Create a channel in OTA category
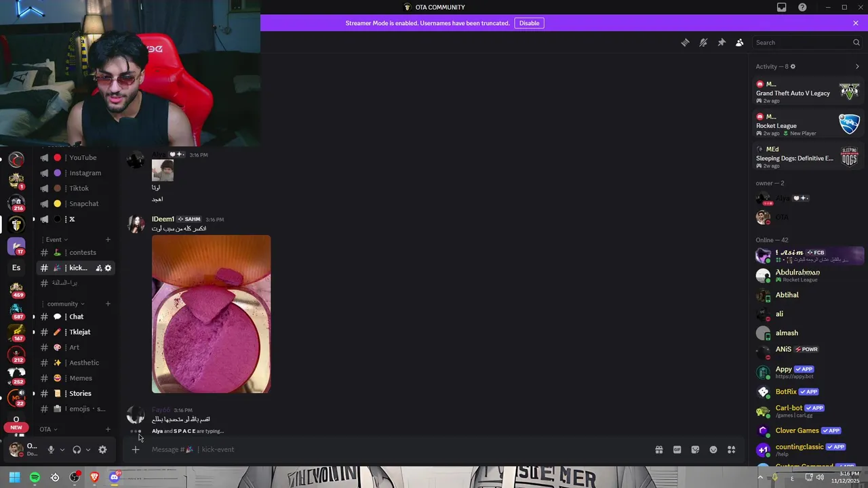868x488 pixels. pyautogui.click(x=108, y=429)
